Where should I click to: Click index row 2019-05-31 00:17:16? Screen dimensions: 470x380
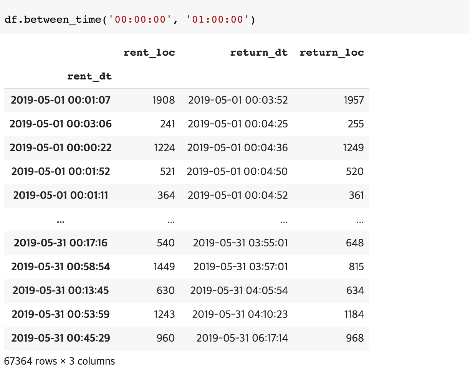(x=60, y=243)
